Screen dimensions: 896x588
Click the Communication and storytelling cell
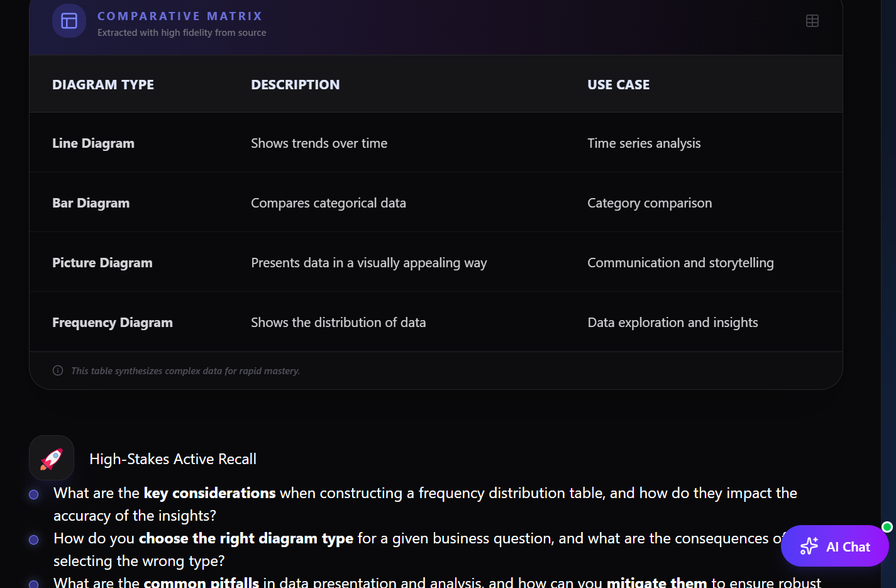[x=680, y=262]
